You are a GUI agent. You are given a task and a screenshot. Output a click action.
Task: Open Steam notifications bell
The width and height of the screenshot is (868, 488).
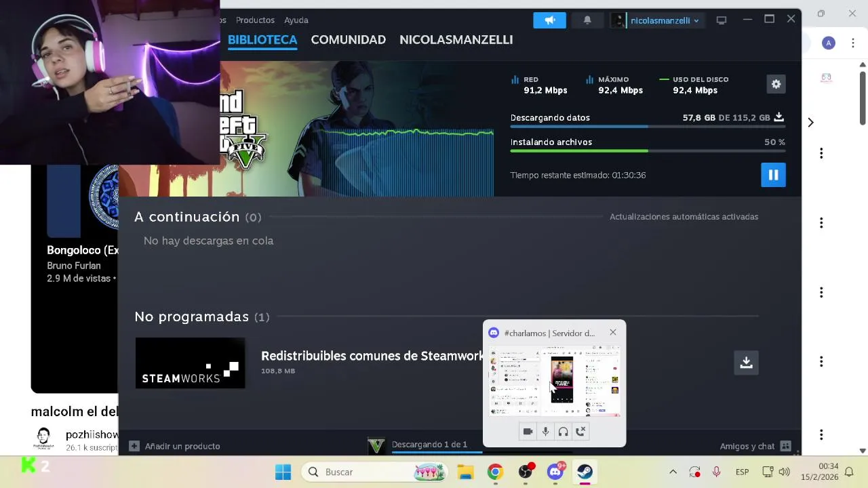[x=587, y=20]
